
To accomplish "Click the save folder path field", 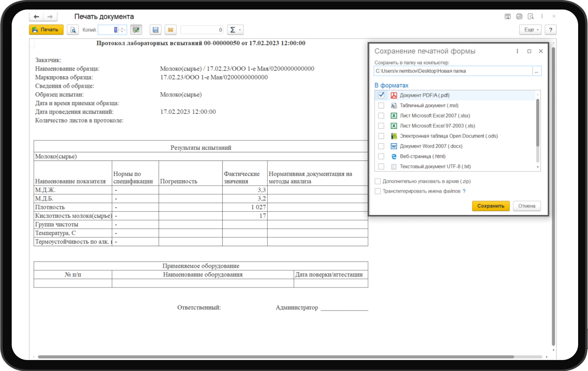I will pos(453,71).
